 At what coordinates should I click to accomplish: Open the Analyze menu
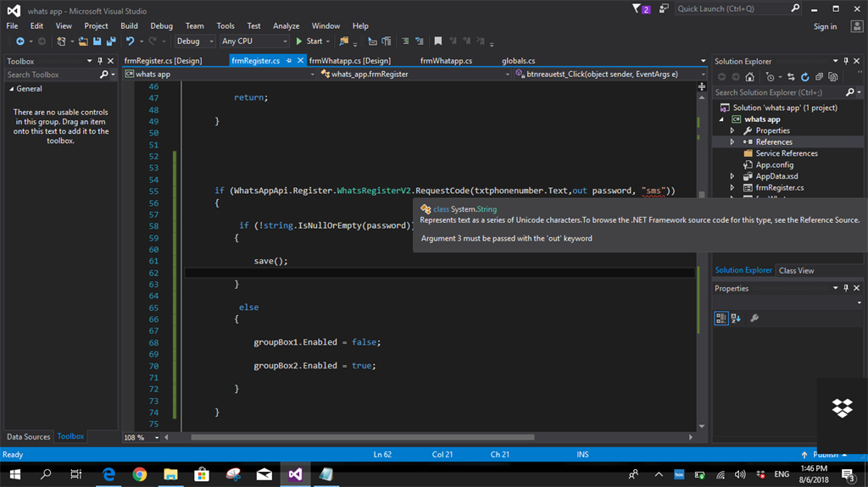[x=287, y=26]
